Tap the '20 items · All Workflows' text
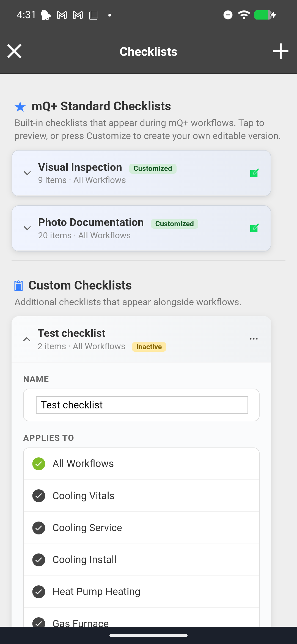Image resolution: width=297 pixels, height=644 pixels. click(x=84, y=235)
